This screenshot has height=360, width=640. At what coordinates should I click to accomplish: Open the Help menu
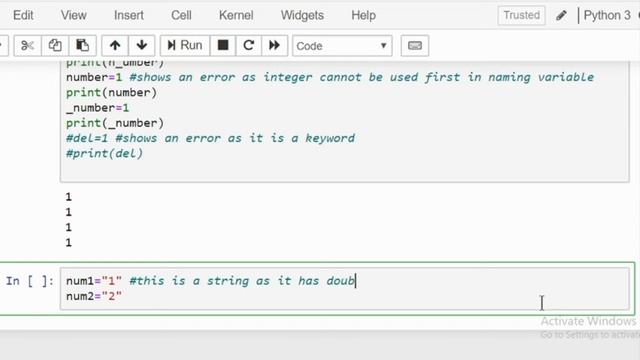tap(363, 16)
